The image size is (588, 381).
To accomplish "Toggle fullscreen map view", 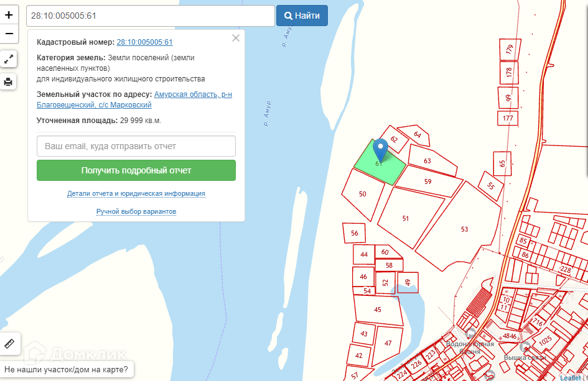I will [9, 60].
